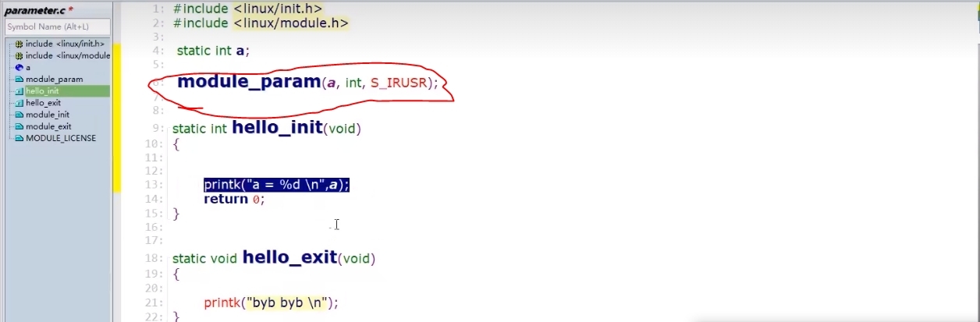Click 'S_IRUSR' argument in the editor
980x322 pixels.
(x=399, y=83)
